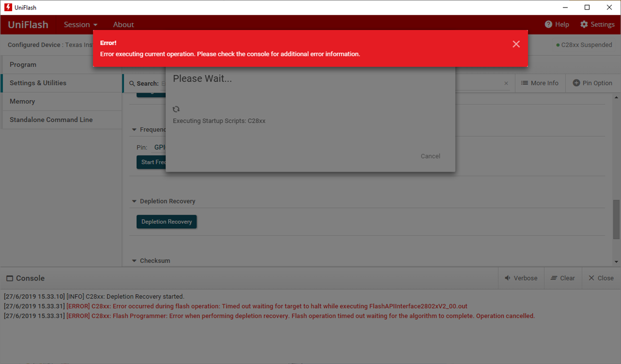Toggle Verbose console output

tap(521, 278)
